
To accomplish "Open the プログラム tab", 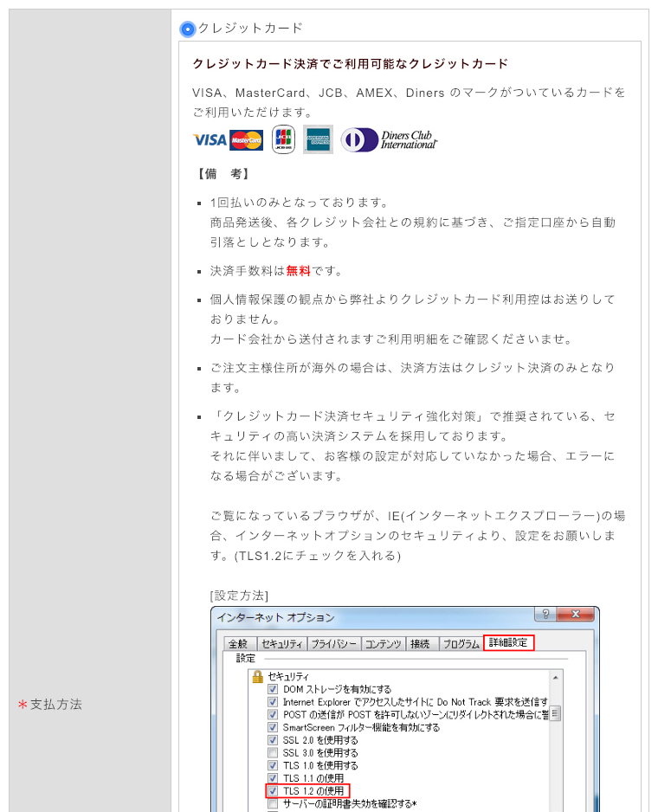I will point(461,644).
